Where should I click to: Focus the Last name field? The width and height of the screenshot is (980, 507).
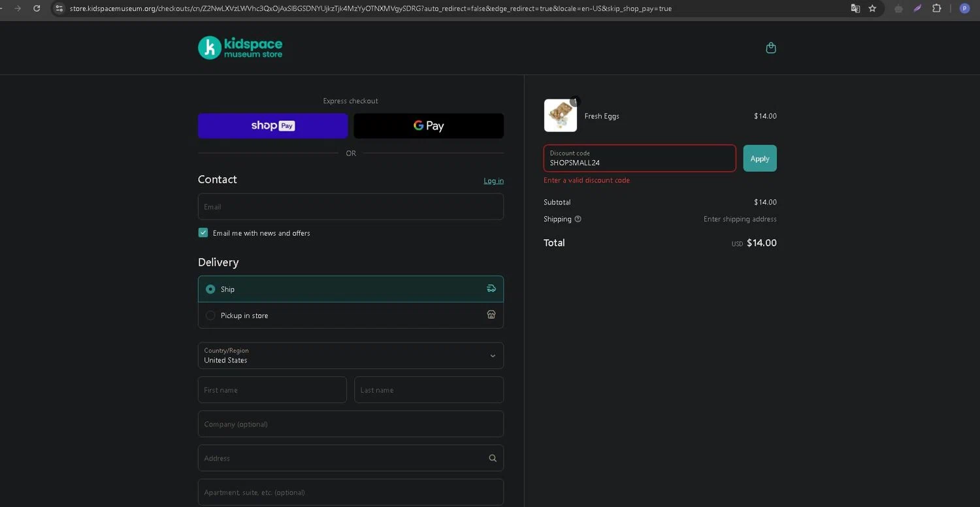click(429, 390)
